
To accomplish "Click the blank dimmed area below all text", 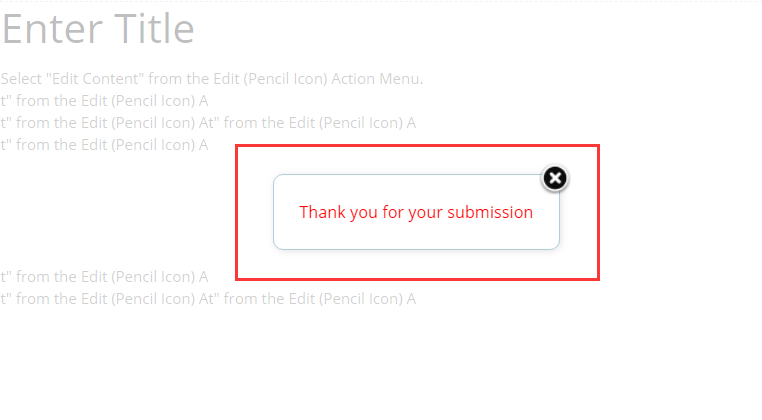I will [381, 365].
